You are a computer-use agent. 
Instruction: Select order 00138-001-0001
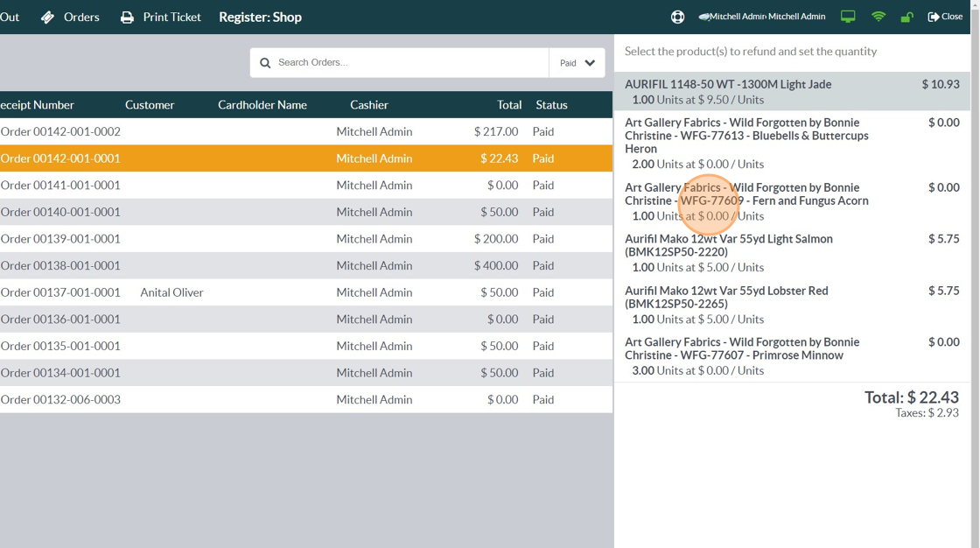point(306,266)
